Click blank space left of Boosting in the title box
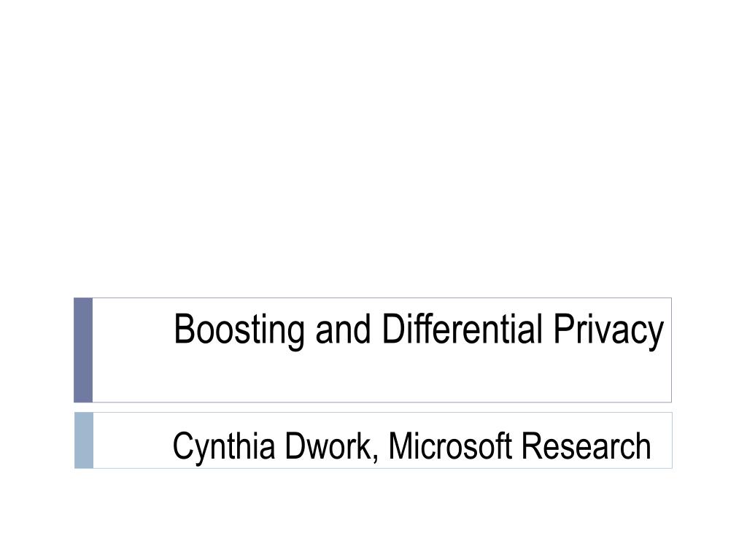 click(x=133, y=330)
